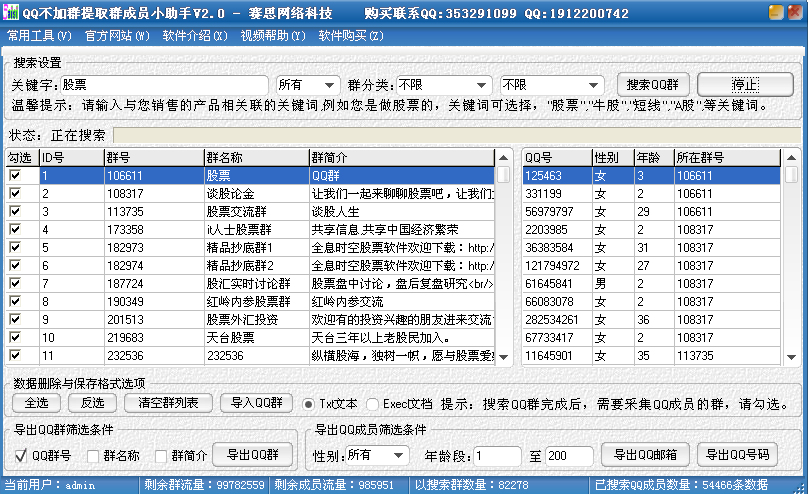Toggle the QQ群号 export checkbox
This screenshot has height=494, width=808.
(x=21, y=456)
